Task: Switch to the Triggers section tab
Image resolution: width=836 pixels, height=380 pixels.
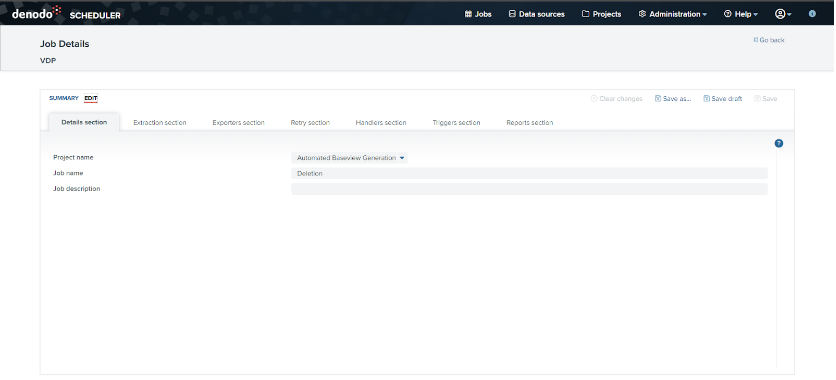Action: (456, 123)
